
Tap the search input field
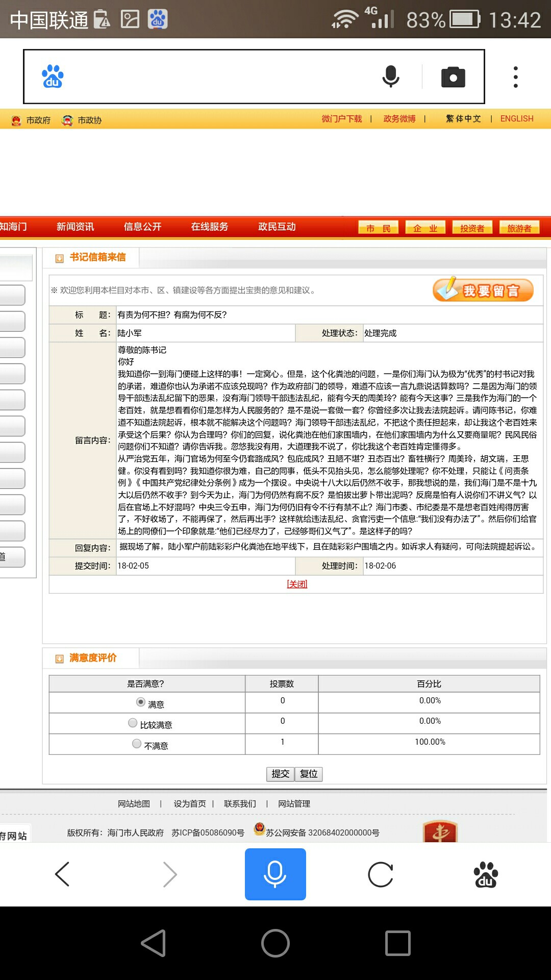tap(219, 77)
